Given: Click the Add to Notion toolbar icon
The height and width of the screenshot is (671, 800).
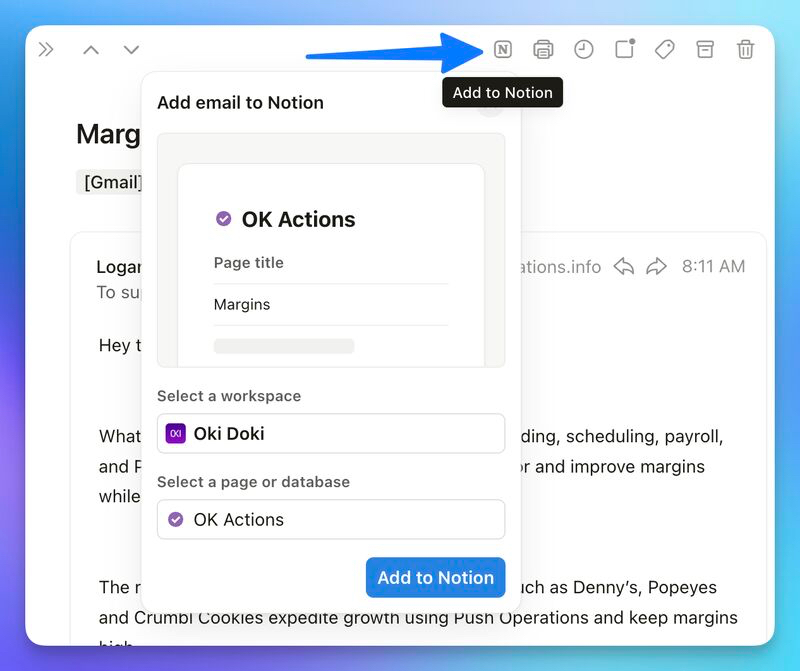Looking at the screenshot, I should point(503,49).
